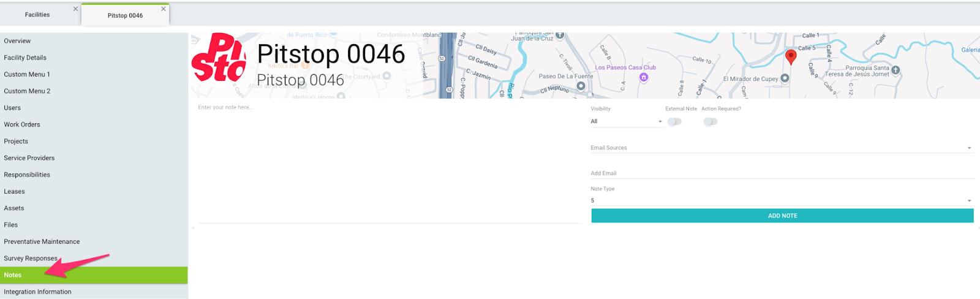Click the Add Email field
Screen dimensions: 980x299
click(782, 173)
